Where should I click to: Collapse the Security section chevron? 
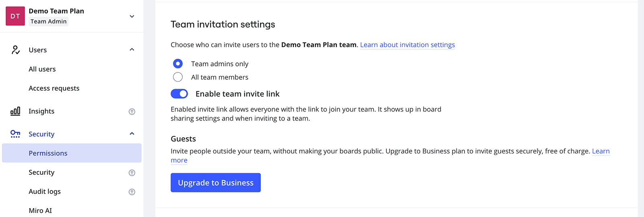pyautogui.click(x=132, y=134)
